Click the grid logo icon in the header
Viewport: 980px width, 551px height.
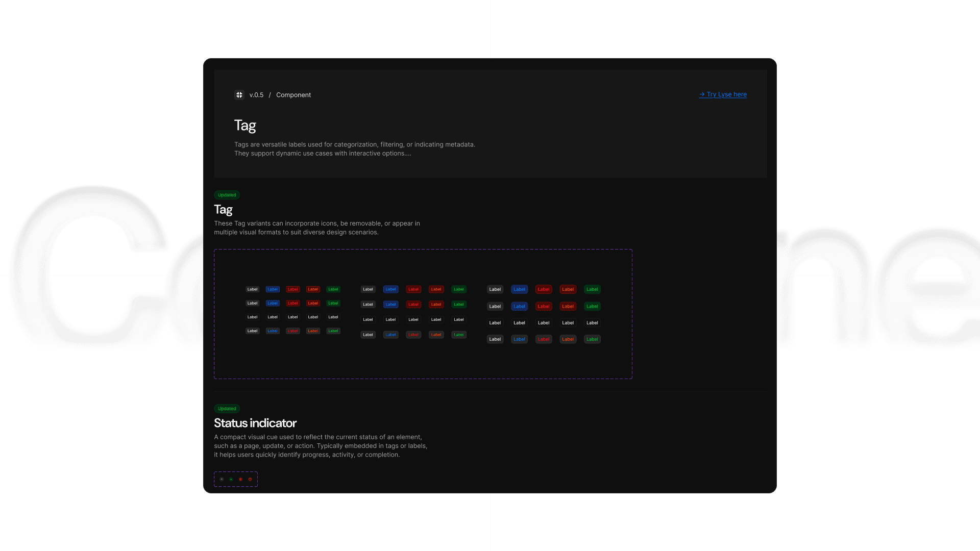pyautogui.click(x=239, y=95)
